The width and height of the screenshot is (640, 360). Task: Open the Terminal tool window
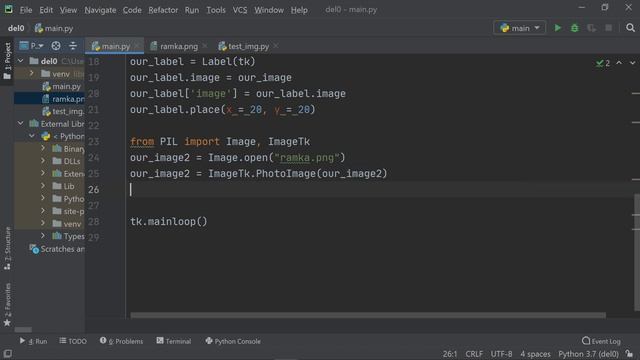click(173, 341)
